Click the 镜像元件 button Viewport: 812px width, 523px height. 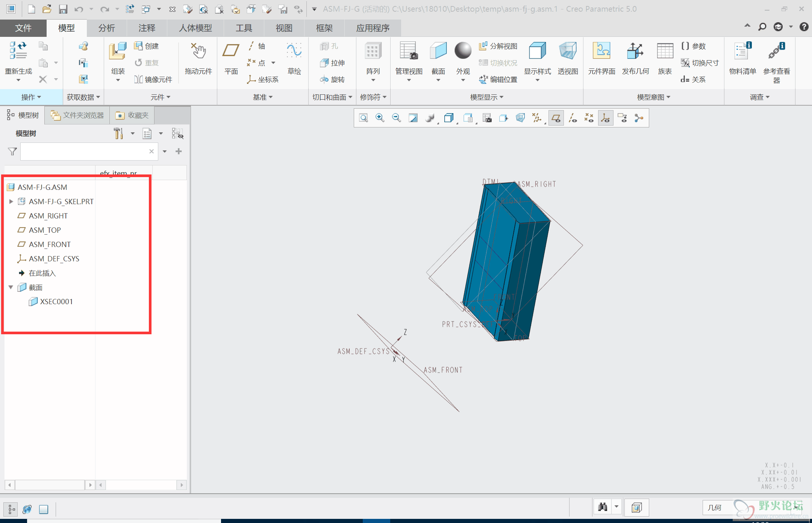(x=153, y=79)
